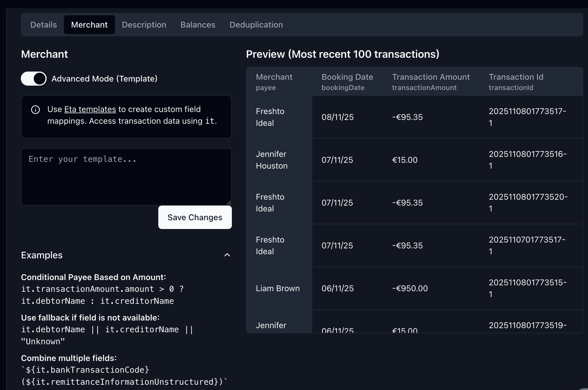Click the info icon in template hint
588x390 pixels.
click(35, 110)
